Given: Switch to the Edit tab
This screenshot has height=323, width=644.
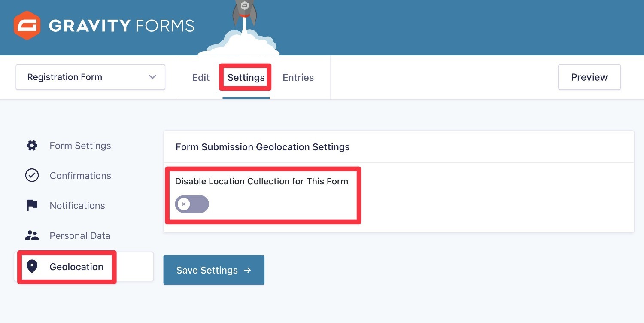Looking at the screenshot, I should [201, 78].
